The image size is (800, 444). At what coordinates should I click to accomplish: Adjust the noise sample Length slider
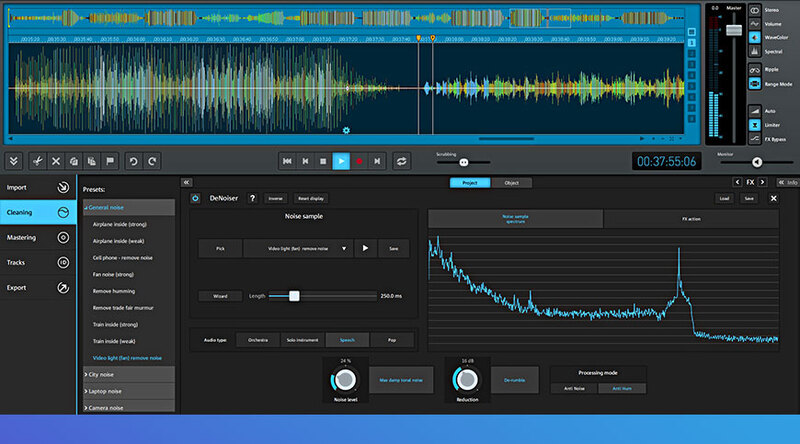point(294,296)
